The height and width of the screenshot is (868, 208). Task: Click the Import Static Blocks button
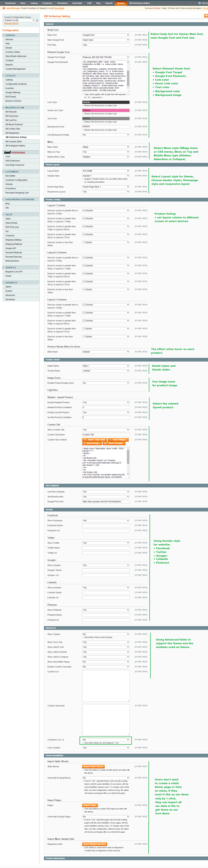point(93,766)
